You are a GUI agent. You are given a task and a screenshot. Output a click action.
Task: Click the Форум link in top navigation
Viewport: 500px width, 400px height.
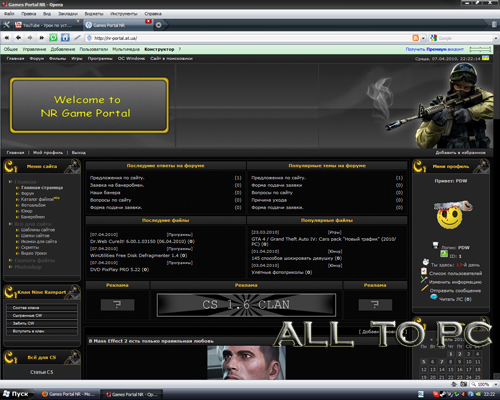point(37,59)
